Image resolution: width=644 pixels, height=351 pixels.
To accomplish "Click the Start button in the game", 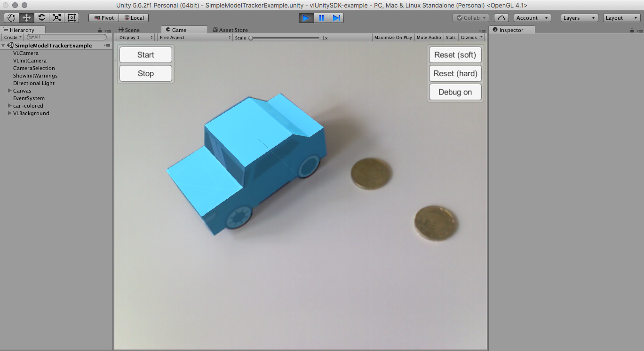I will pos(146,55).
